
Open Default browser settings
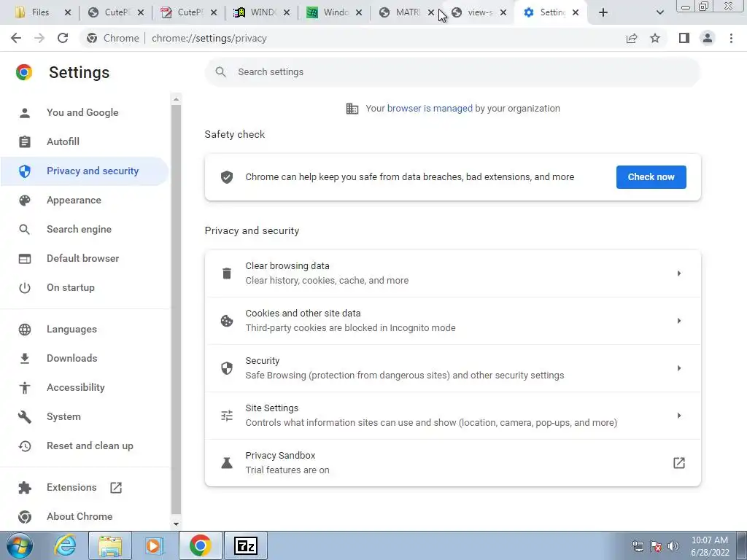83,258
